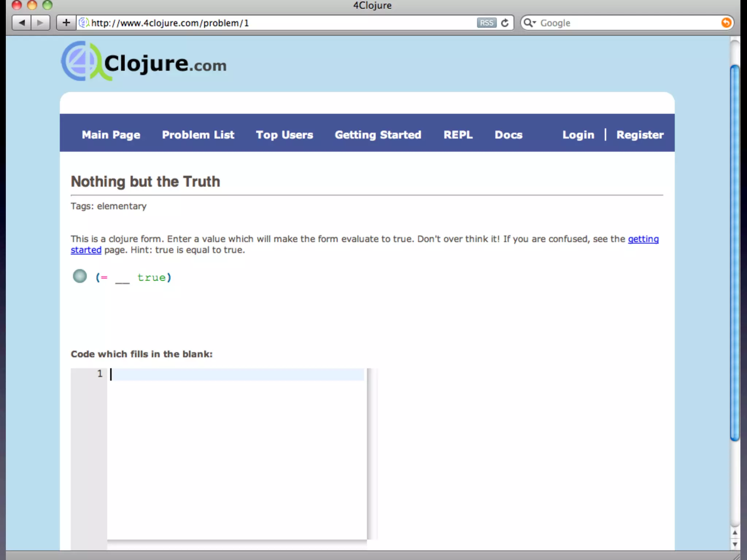Image resolution: width=747 pixels, height=560 pixels.
Task: Open the RSS feed button
Action: 487,23
